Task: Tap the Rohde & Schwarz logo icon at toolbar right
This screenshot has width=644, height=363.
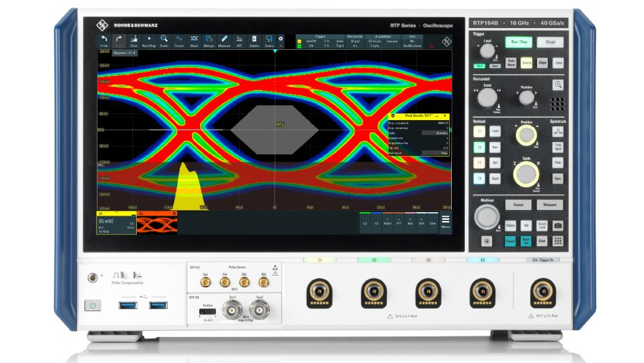Action: (446, 42)
